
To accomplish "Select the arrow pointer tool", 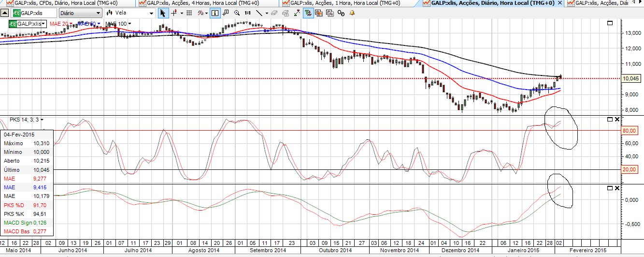I will click(x=163, y=13).
